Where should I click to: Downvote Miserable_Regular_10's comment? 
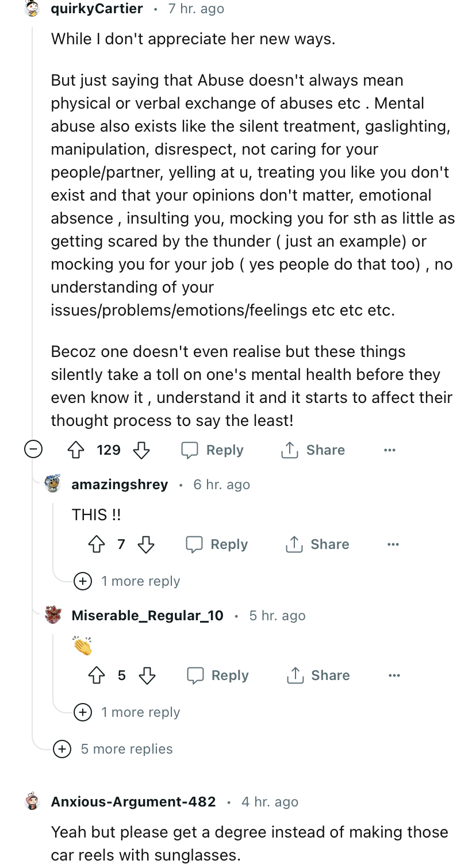click(x=147, y=675)
